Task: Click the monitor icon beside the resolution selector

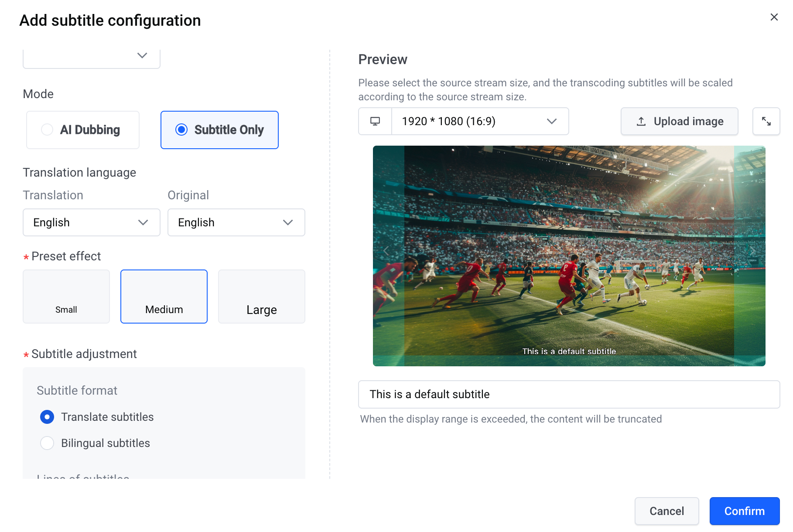Action: coord(375,121)
